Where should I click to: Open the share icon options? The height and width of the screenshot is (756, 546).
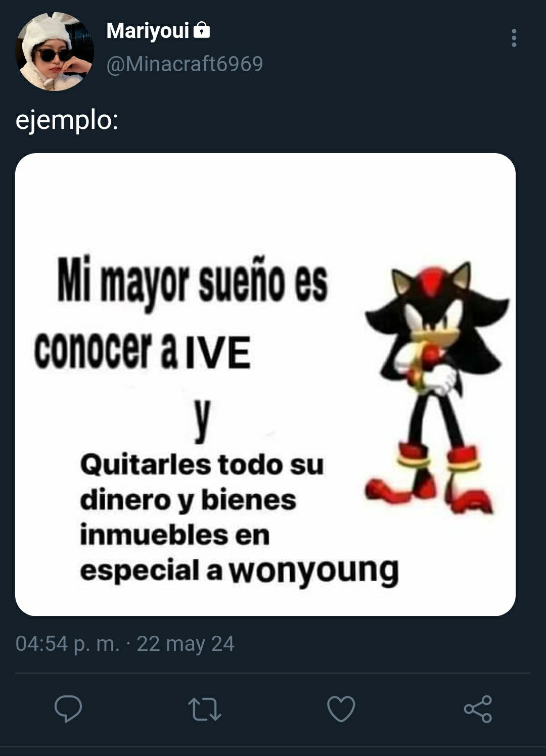click(x=478, y=709)
